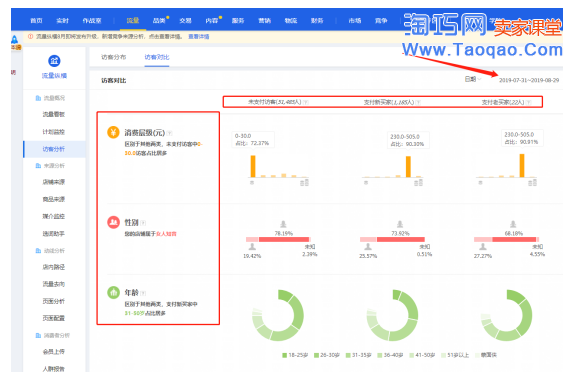The image size is (570, 383).
Task: Click the 未支付访客 age donut chart
Action: [x=278, y=315]
